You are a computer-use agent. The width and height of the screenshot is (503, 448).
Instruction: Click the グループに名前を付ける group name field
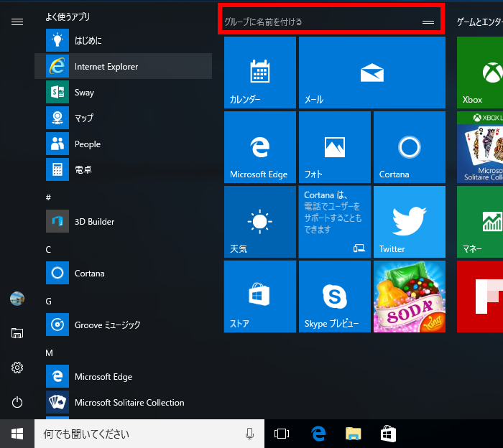[x=331, y=22]
